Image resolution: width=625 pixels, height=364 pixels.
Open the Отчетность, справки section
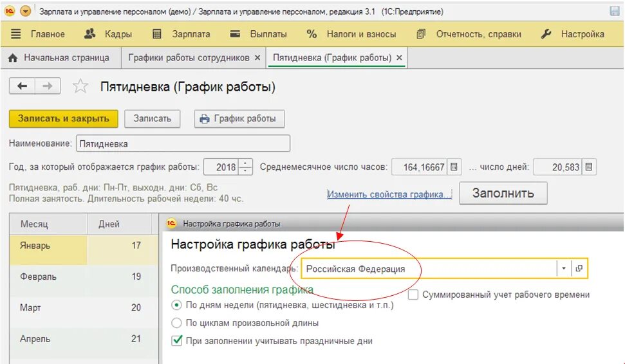478,34
